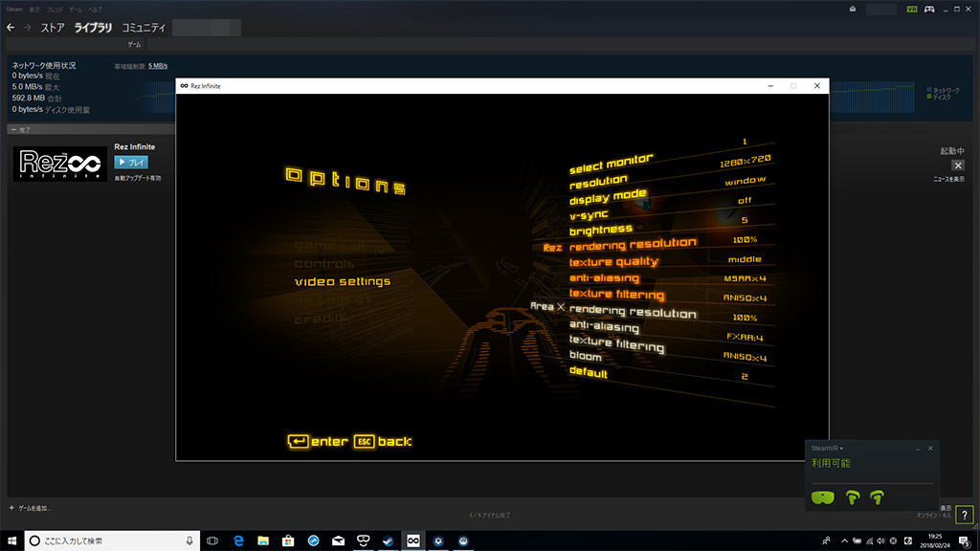Click the default option label
Viewport: 980px width, 551px height.
589,372
